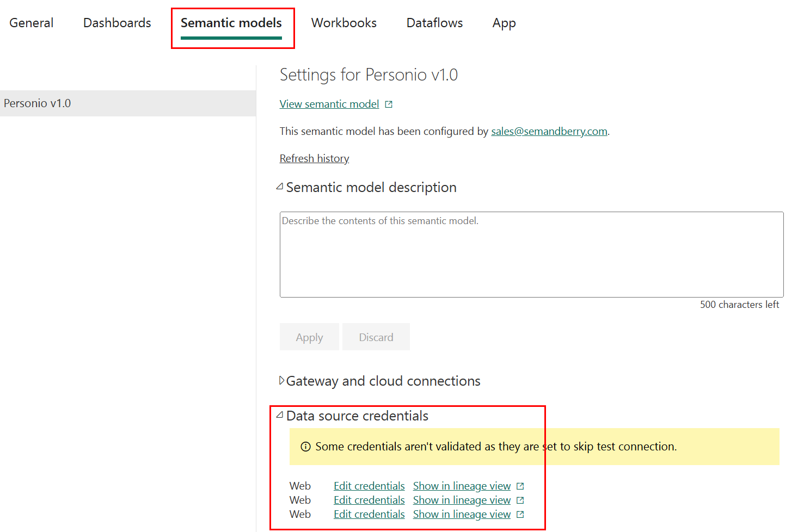The height and width of the screenshot is (532, 810).
Task: Open external link icon beside View semantic model
Action: point(389,104)
